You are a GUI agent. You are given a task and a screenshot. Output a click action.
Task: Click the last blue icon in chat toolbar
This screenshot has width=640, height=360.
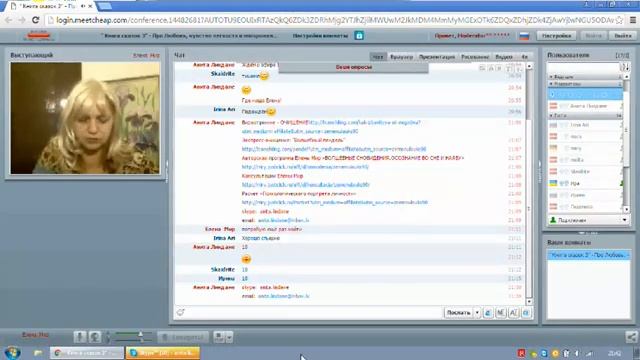(x=526, y=313)
